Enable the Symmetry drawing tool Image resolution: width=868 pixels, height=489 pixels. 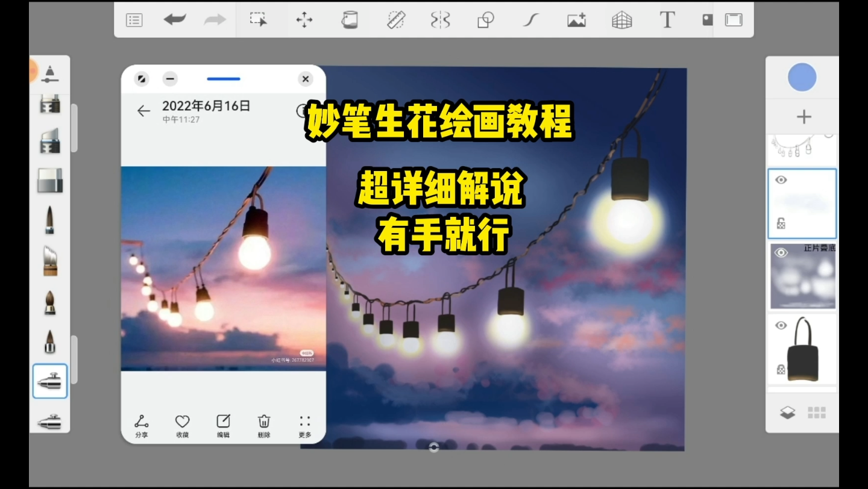440,19
